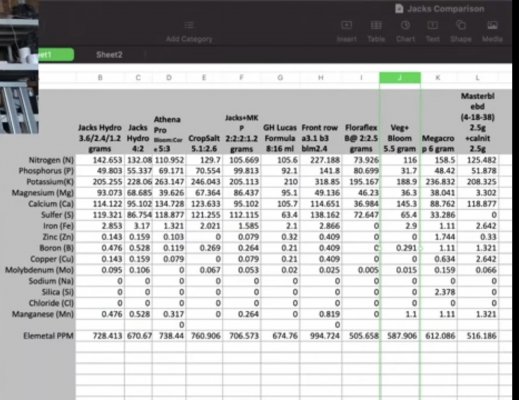Select the Nitrogen (N) row label

coord(51,160)
